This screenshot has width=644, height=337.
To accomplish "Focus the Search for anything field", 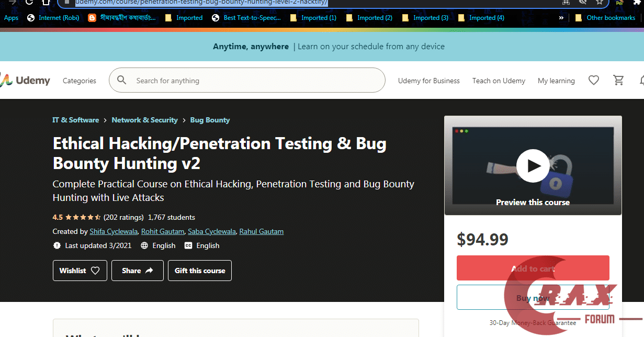I will click(247, 80).
